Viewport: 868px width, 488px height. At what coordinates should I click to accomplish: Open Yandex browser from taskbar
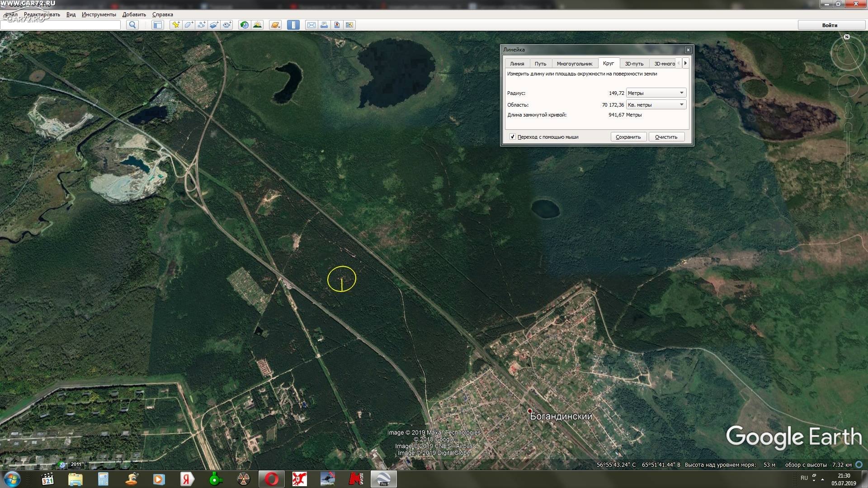click(187, 479)
